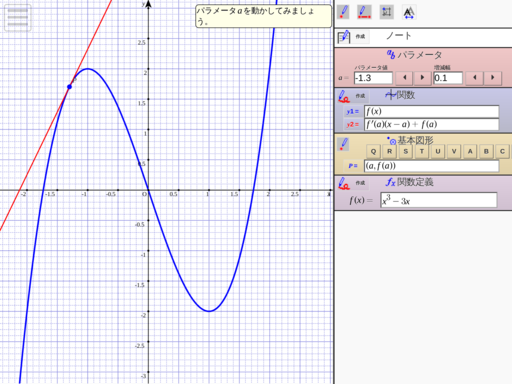Click the pen icon in 基本図形 panel
The height and width of the screenshot is (384, 512).
pos(343,144)
